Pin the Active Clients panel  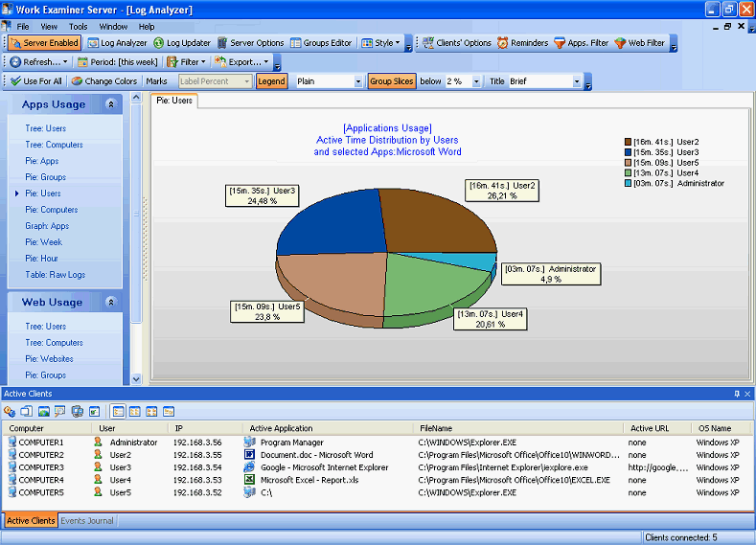click(x=737, y=394)
